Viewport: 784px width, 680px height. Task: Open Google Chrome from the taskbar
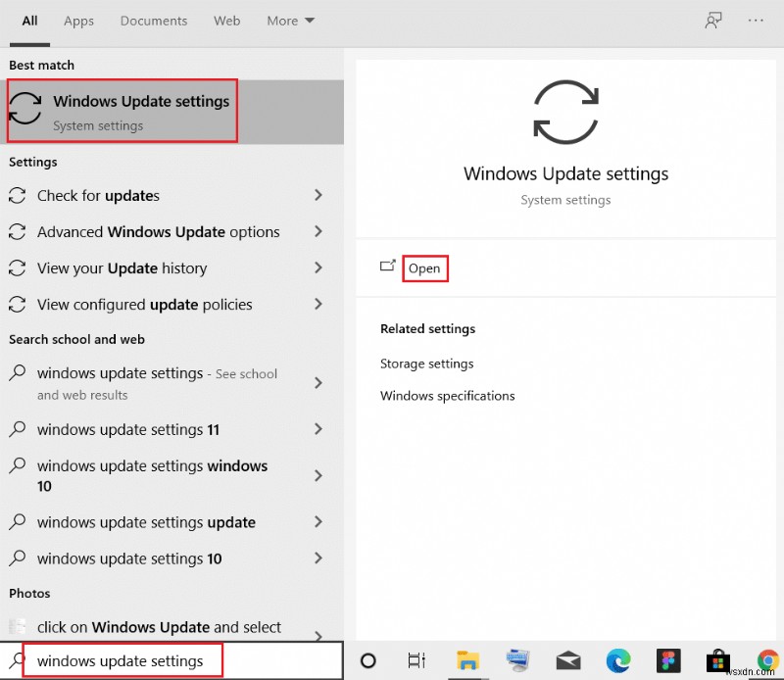click(x=768, y=660)
